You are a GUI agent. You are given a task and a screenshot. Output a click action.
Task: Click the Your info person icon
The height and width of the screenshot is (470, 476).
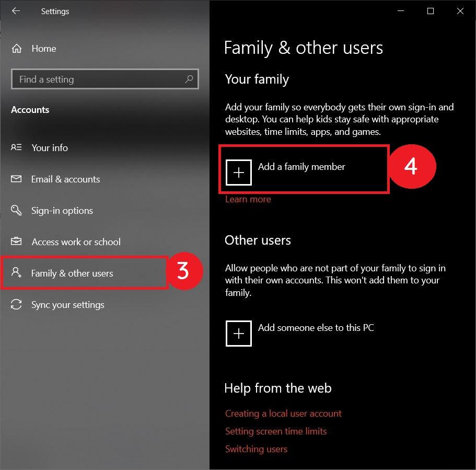point(16,147)
